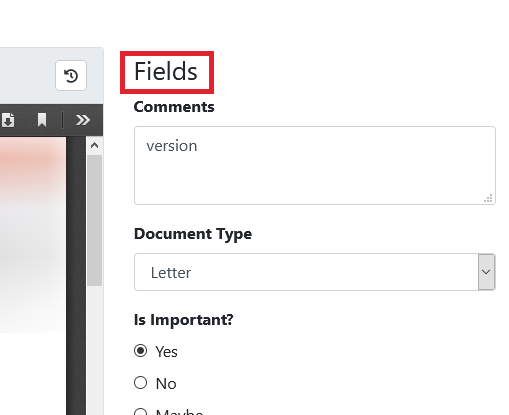Open the Document Type dropdown showing Letter
The image size is (509, 415).
point(315,272)
